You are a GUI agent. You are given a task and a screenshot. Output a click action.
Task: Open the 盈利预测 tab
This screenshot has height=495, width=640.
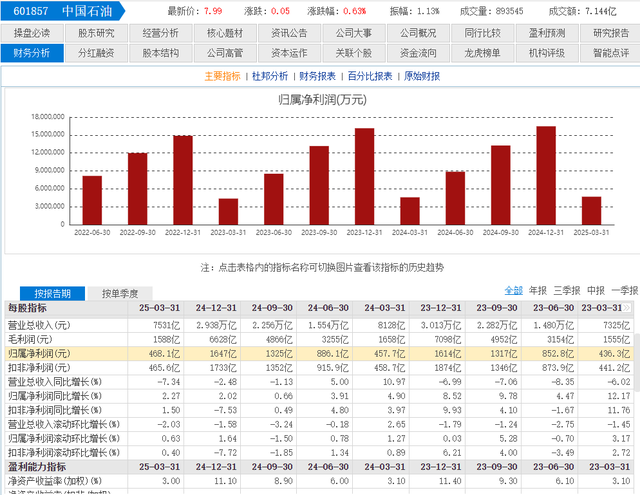pos(547,33)
